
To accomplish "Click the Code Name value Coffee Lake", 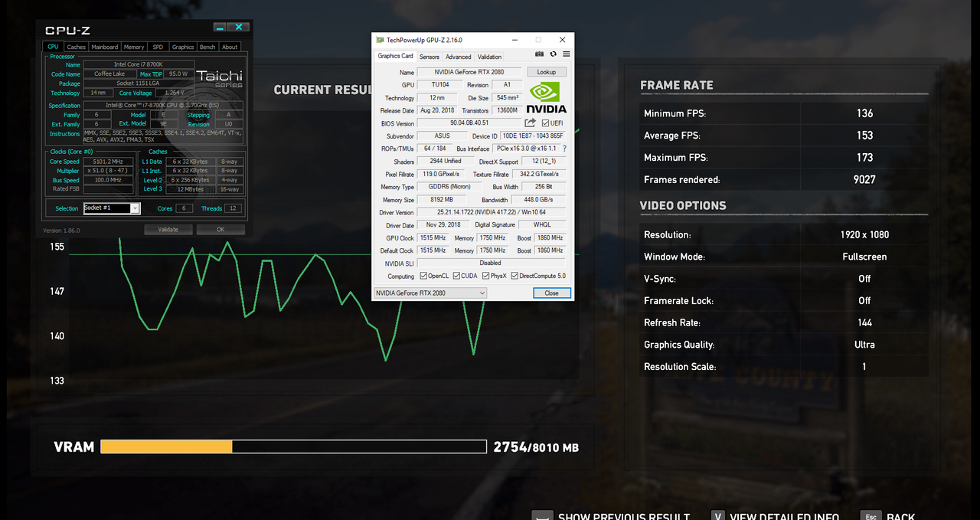I will (109, 74).
